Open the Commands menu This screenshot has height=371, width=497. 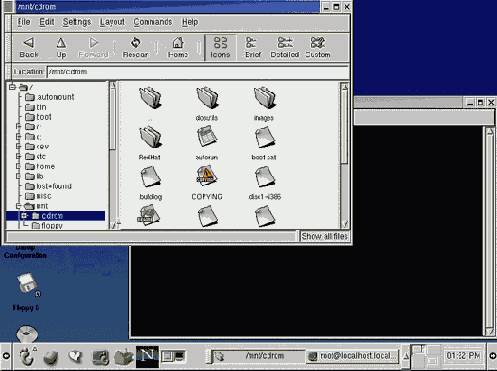click(153, 22)
